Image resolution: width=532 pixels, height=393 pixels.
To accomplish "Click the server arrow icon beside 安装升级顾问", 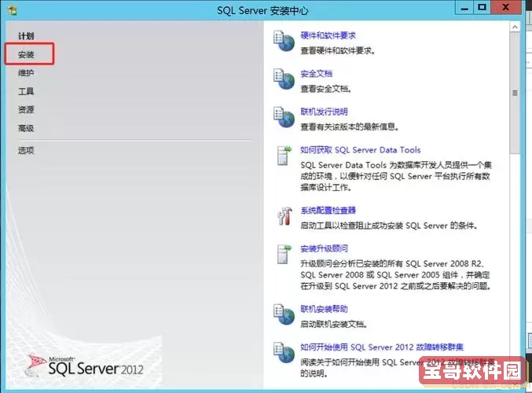I will coord(284,254).
